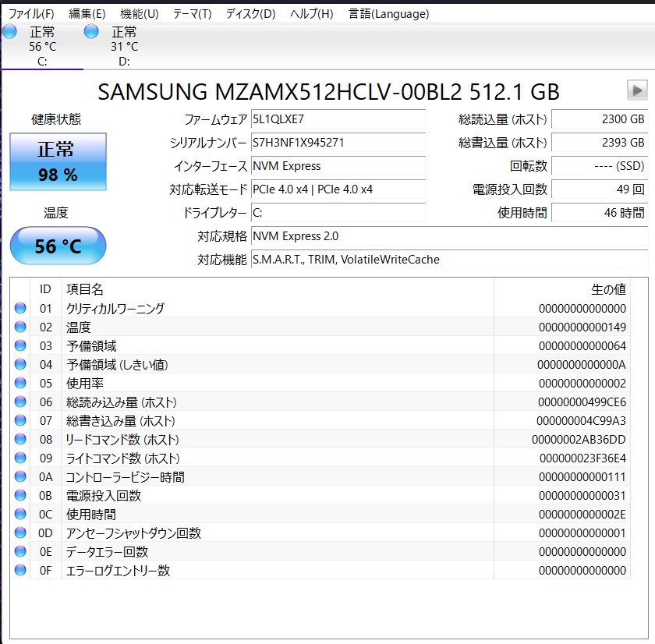Viewport: 655px width, 644px height.
Task: Click the status icon for アンセーフシャットダウン回数
Action: click(20, 533)
